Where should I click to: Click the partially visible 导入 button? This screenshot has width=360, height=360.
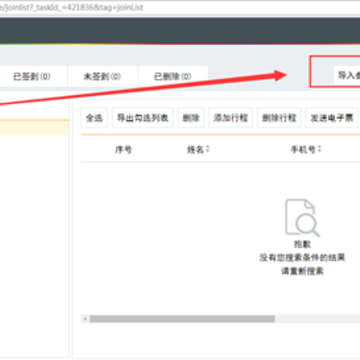point(347,75)
